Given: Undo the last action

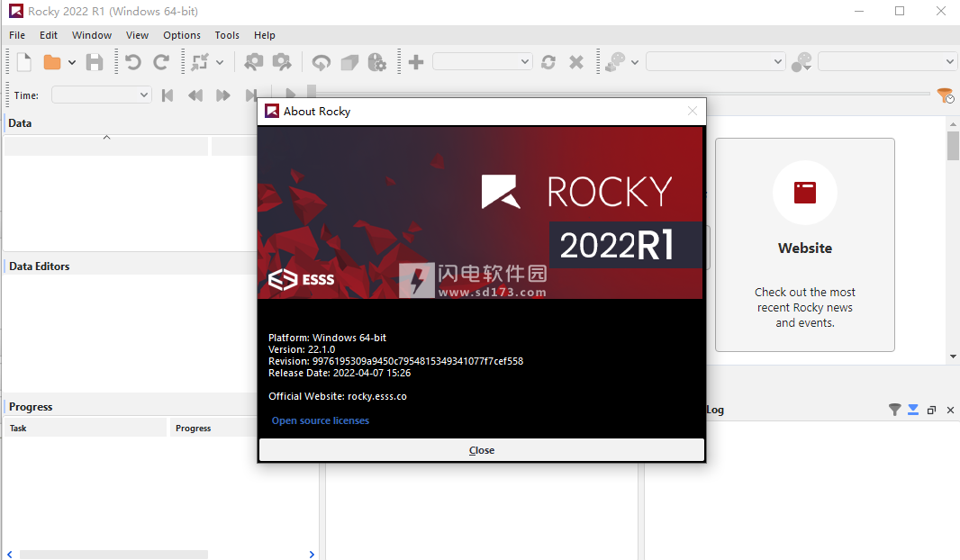Looking at the screenshot, I should (x=133, y=62).
